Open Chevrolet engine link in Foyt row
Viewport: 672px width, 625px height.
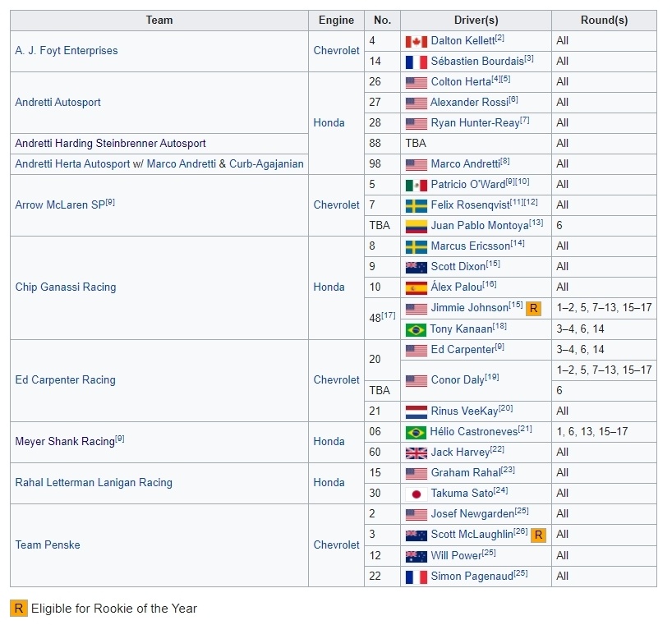337,51
